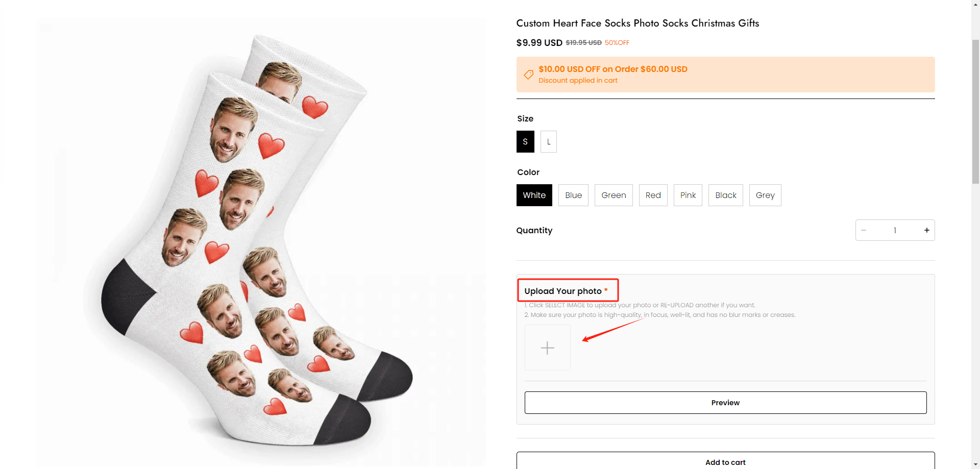Select size S

coord(525,142)
